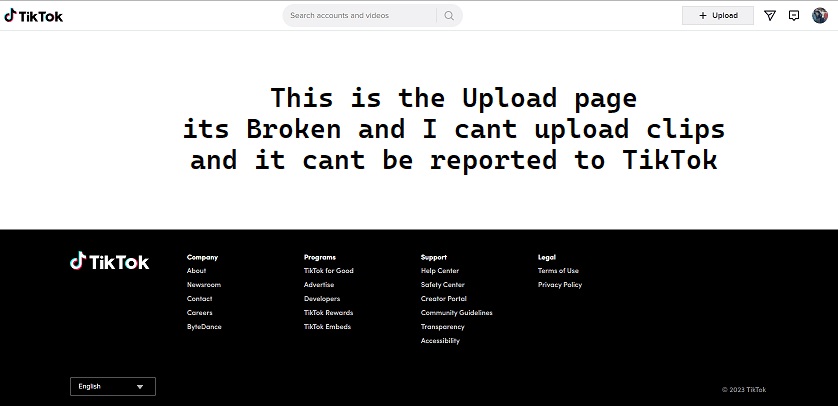
Task: Open the Safety Center link
Action: point(443,285)
